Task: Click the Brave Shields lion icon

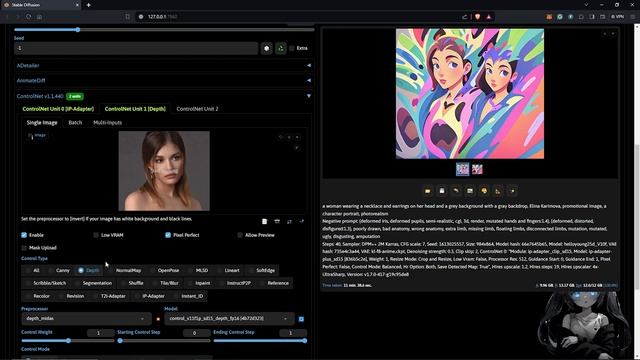Action: (x=478, y=17)
